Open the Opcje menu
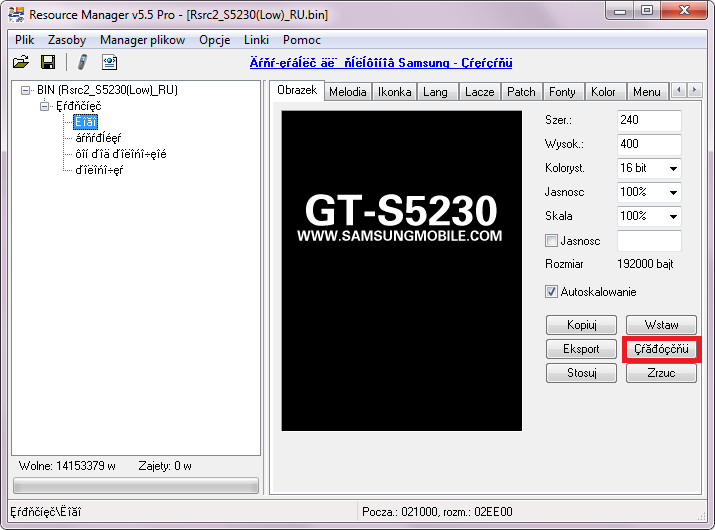Image resolution: width=715 pixels, height=530 pixels. click(214, 40)
